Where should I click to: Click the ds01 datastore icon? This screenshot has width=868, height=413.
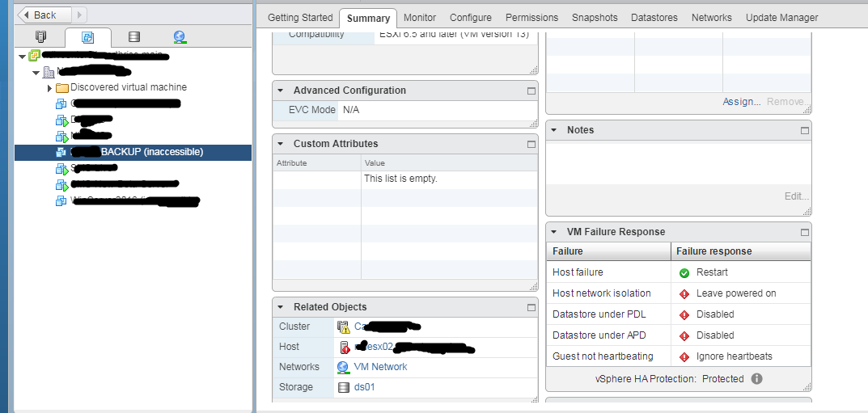point(343,387)
